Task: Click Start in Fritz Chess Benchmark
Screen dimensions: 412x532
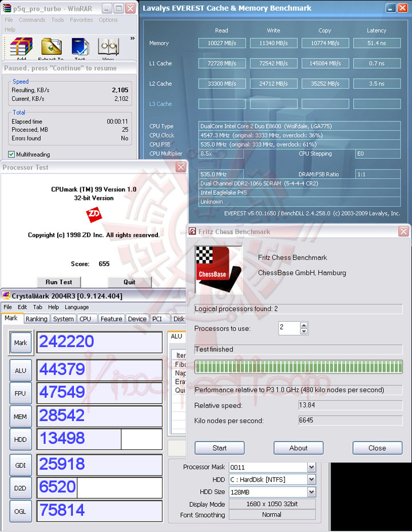Action: coord(219,448)
